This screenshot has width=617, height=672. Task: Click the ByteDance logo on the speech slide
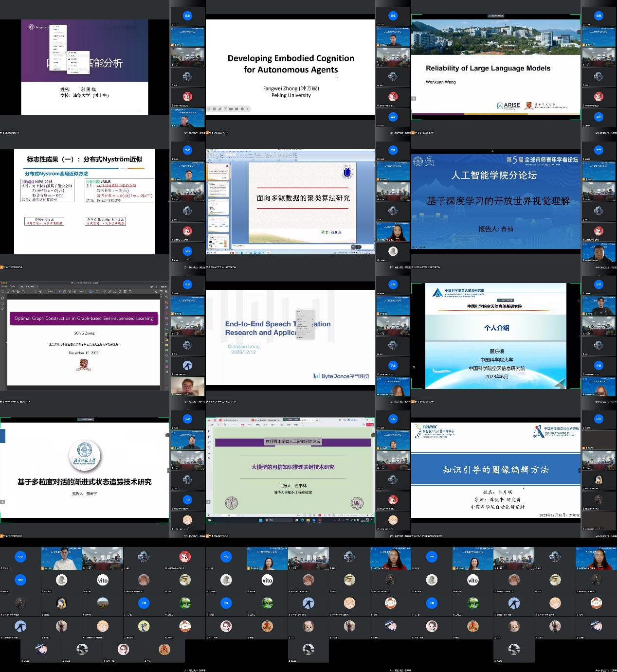pos(341,376)
